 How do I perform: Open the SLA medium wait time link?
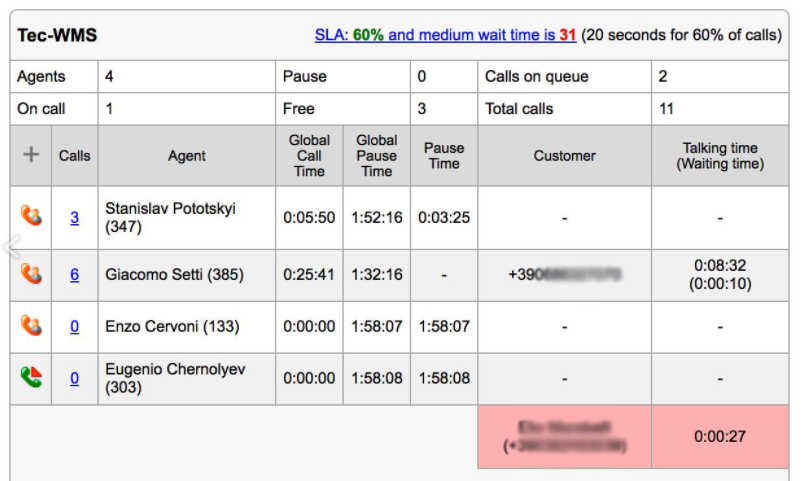(x=445, y=35)
